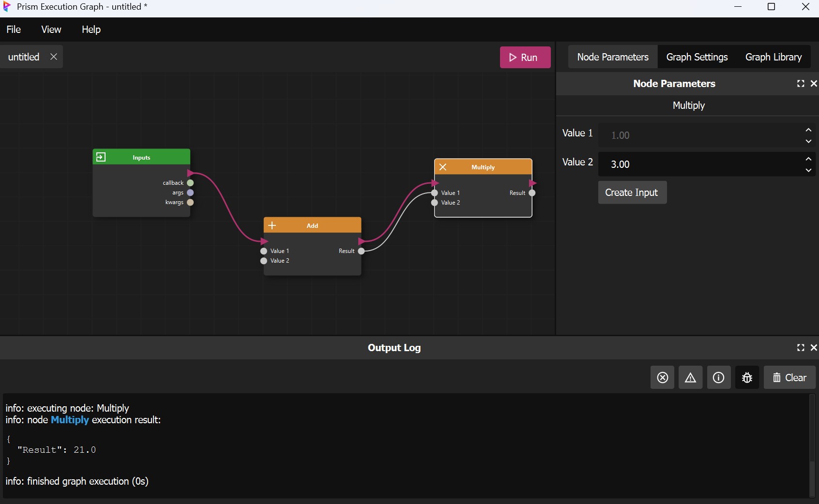Click the Inputs node arrow icon
The image size is (819, 504).
point(101,157)
